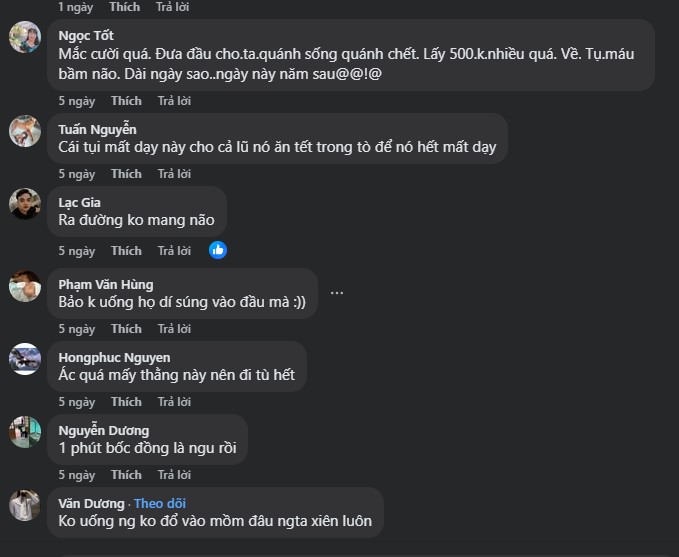The height and width of the screenshot is (557, 679).
Task: Follow Văn Dương via Theo dõi
Action: point(160,503)
